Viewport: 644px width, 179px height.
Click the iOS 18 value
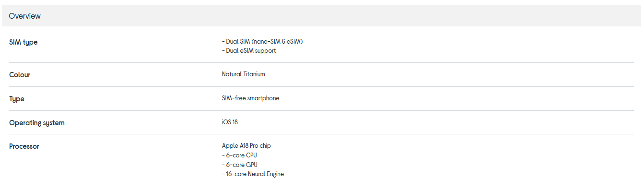pyautogui.click(x=230, y=122)
